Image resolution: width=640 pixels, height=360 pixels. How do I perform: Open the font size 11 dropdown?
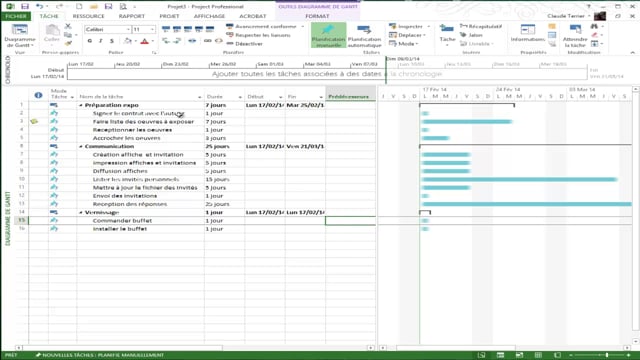point(152,29)
